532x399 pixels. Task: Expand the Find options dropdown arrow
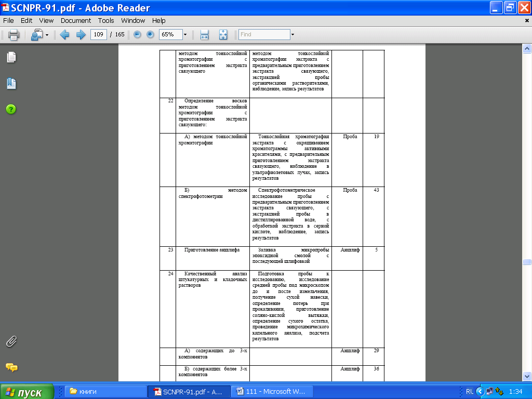click(292, 35)
